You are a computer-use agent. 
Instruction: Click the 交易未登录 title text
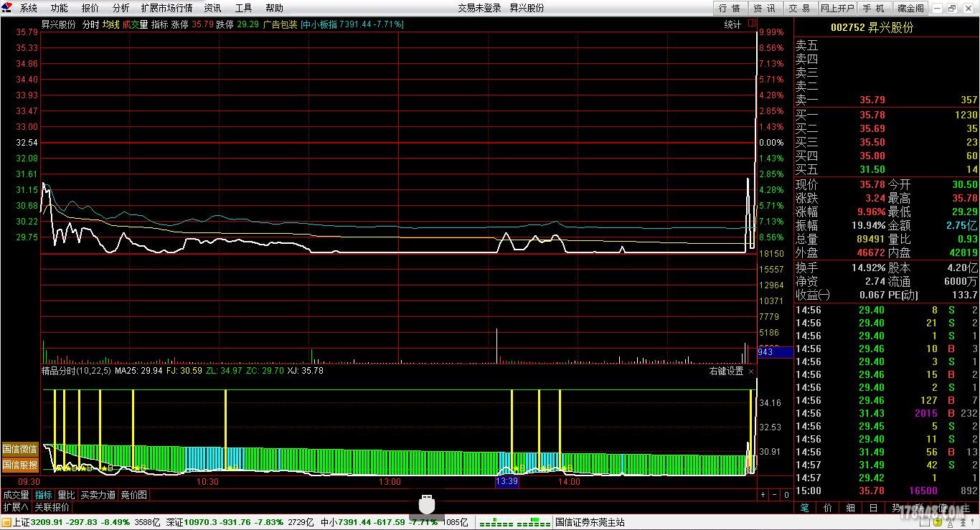(x=479, y=8)
